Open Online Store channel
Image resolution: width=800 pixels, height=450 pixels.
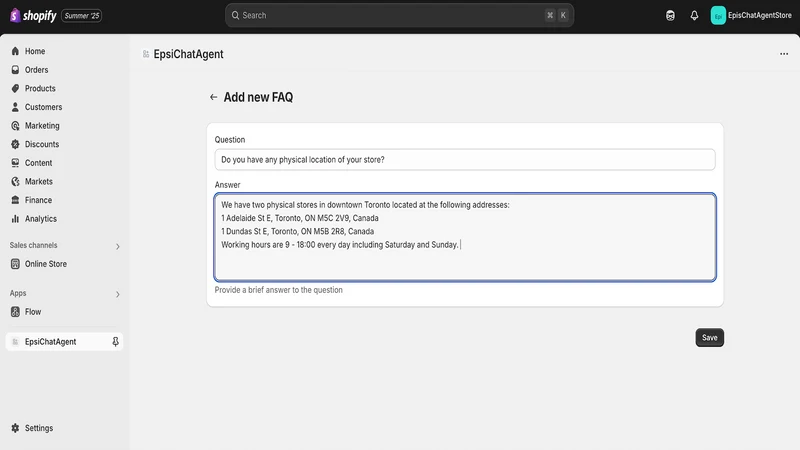pyautogui.click(x=46, y=264)
